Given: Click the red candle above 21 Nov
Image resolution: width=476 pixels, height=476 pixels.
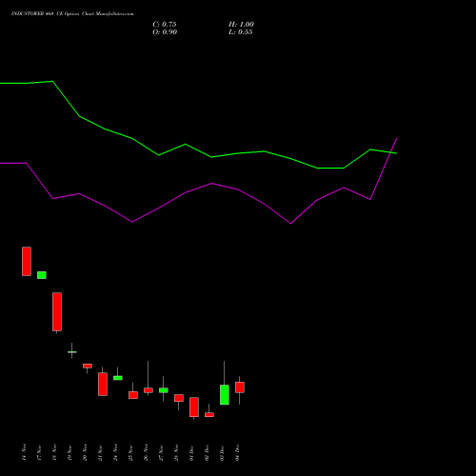Looking at the screenshot, I should pyautogui.click(x=103, y=384).
